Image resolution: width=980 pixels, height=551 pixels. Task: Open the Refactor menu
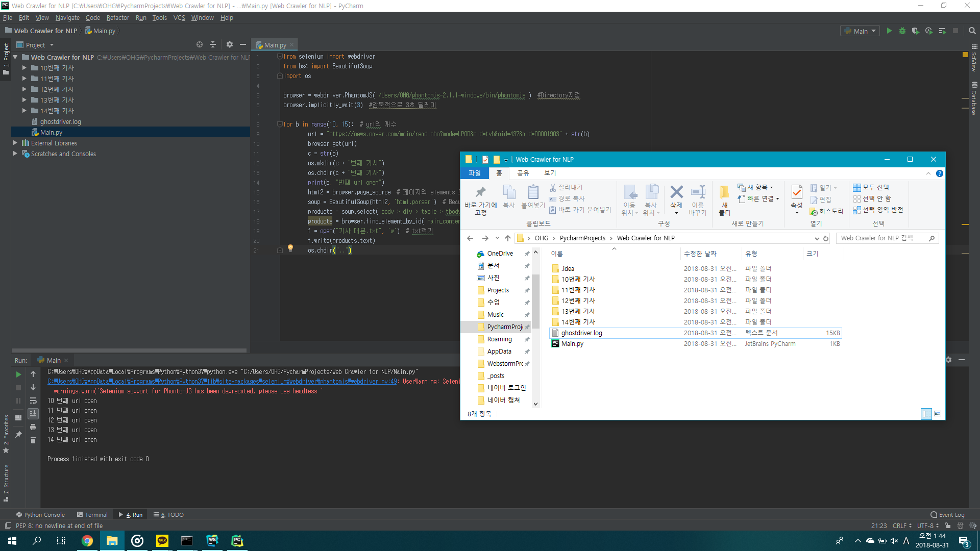pos(118,18)
